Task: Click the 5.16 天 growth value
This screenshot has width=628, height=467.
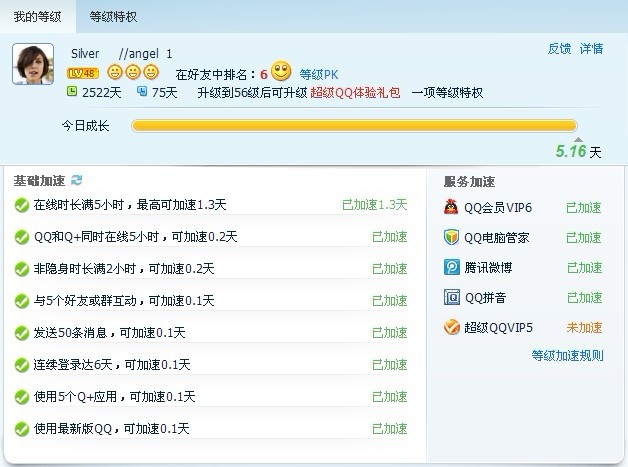Action: (578, 151)
